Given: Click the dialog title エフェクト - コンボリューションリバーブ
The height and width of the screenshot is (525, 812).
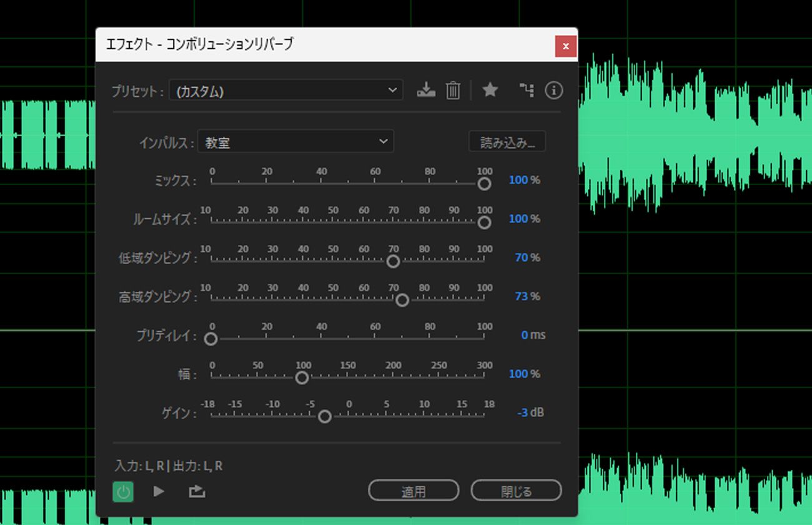Looking at the screenshot, I should click(199, 44).
